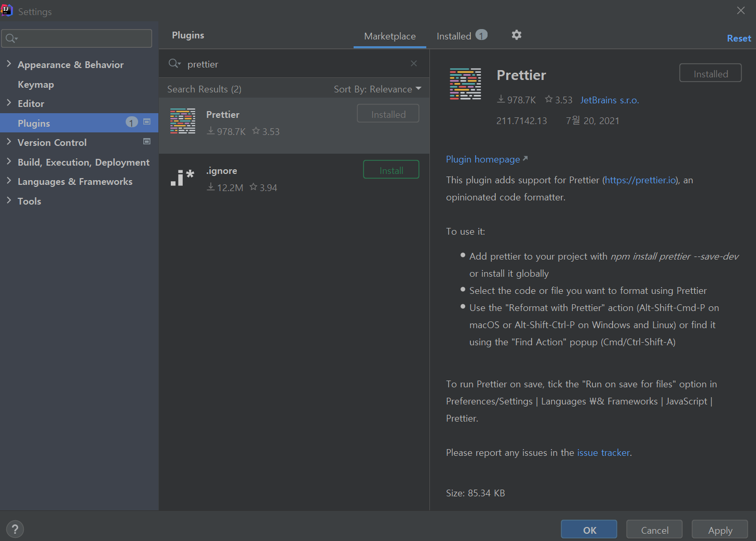Click the Cancel button

tap(655, 530)
